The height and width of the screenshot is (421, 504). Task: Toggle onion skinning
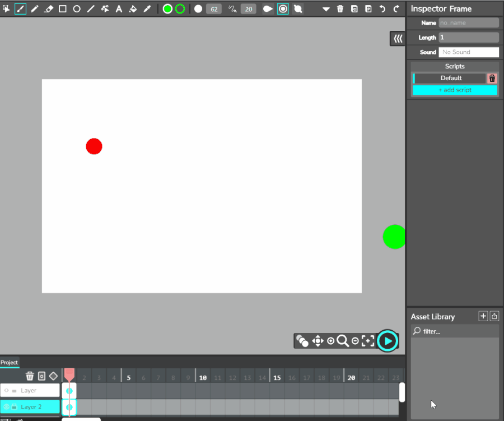302,341
